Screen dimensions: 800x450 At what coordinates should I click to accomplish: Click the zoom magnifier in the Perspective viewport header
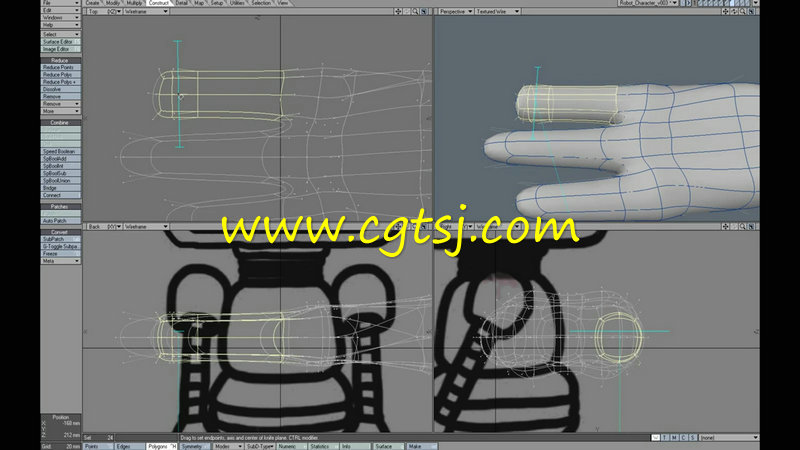click(x=743, y=11)
